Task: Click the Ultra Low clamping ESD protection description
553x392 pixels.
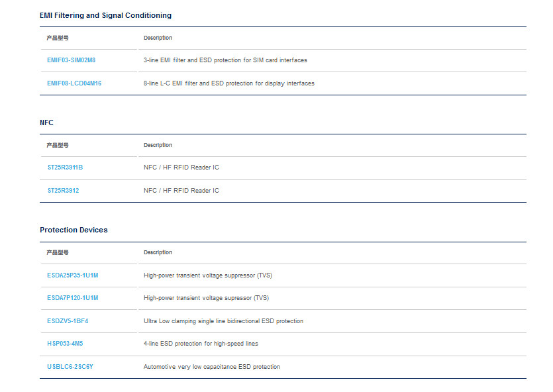Action: click(223, 321)
